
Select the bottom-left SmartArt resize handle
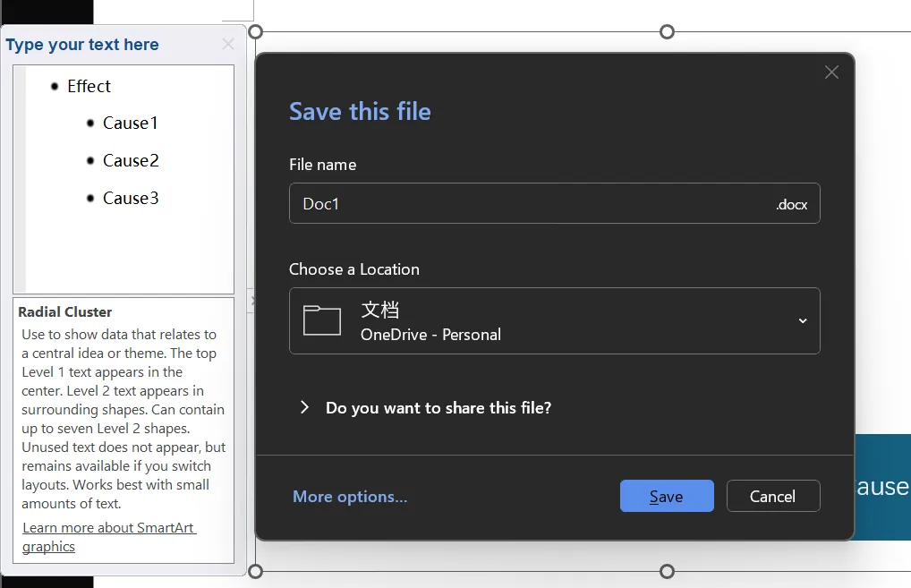click(x=255, y=571)
